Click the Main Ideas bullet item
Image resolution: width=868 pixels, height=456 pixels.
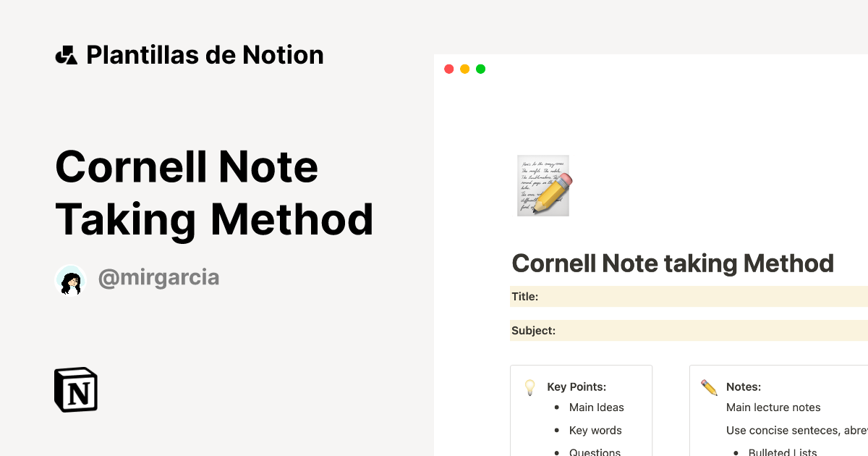point(596,408)
